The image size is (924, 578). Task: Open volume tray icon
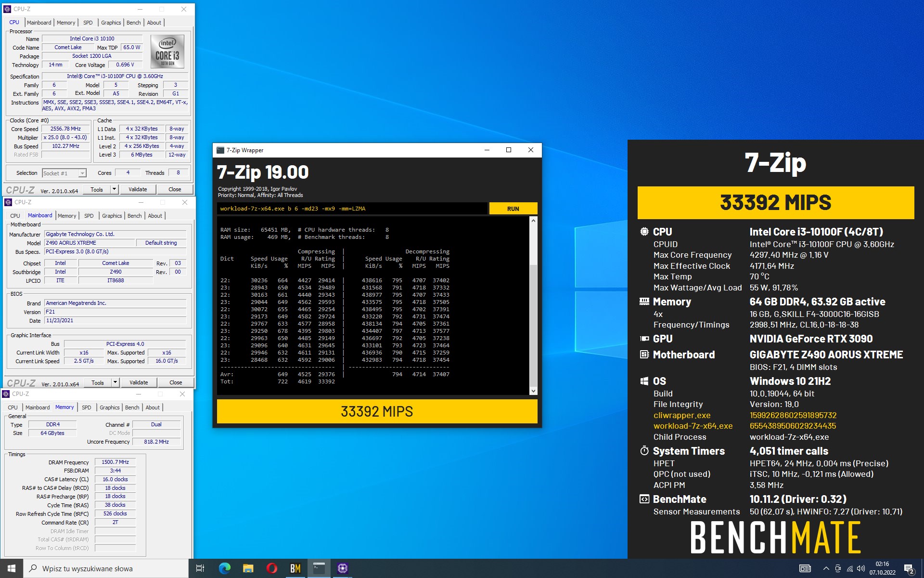861,569
